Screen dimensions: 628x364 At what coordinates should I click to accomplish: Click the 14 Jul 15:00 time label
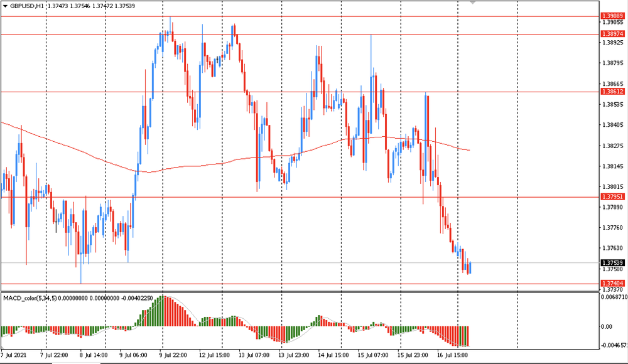pyautogui.click(x=330, y=355)
